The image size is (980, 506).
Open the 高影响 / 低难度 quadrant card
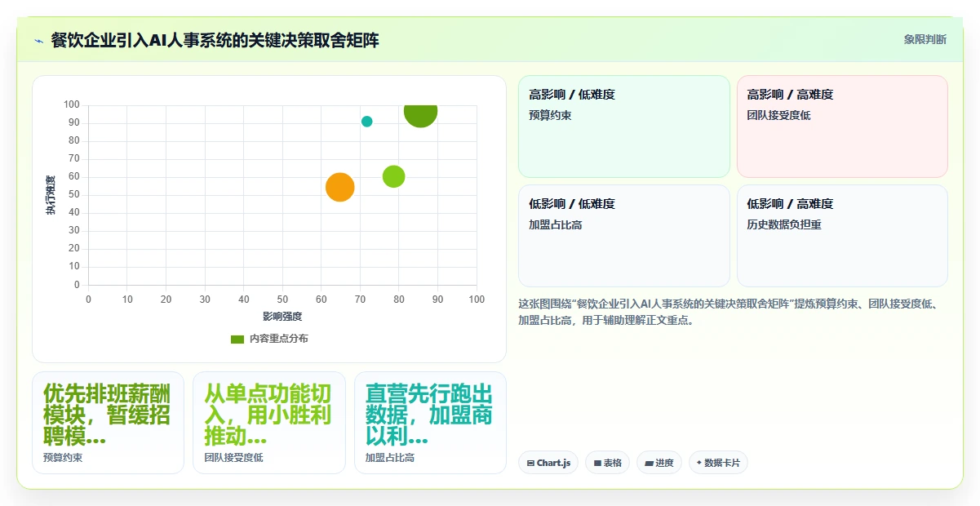(x=624, y=126)
